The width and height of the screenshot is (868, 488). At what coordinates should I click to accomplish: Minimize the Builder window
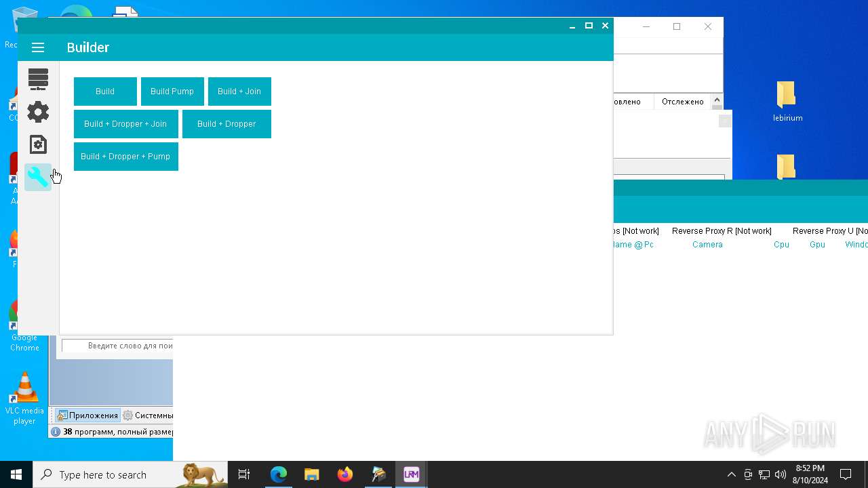click(x=572, y=26)
